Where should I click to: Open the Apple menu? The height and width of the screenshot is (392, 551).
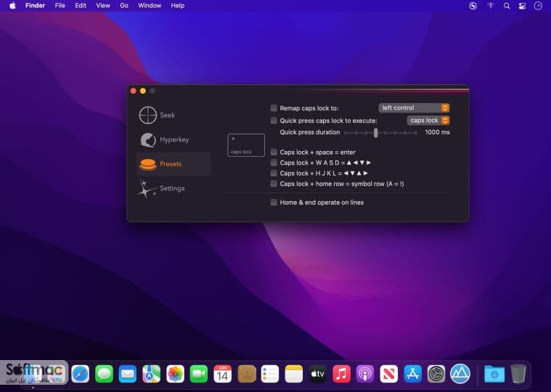tap(12, 6)
